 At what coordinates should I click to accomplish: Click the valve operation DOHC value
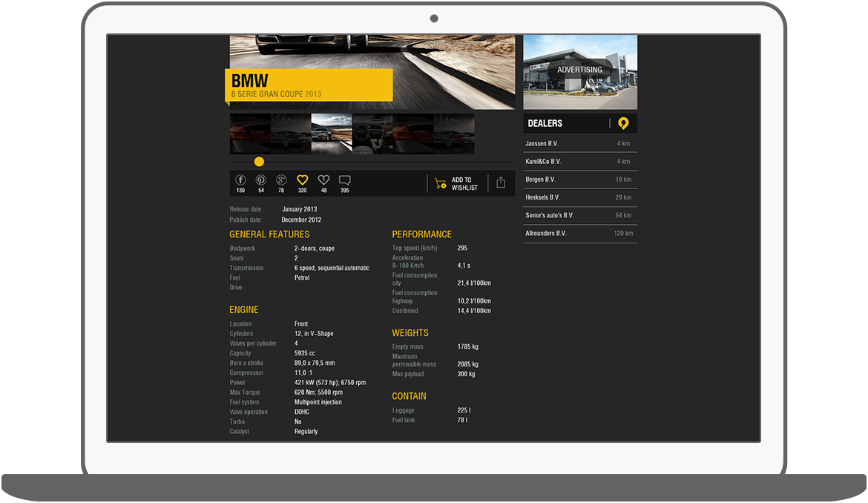(x=302, y=412)
